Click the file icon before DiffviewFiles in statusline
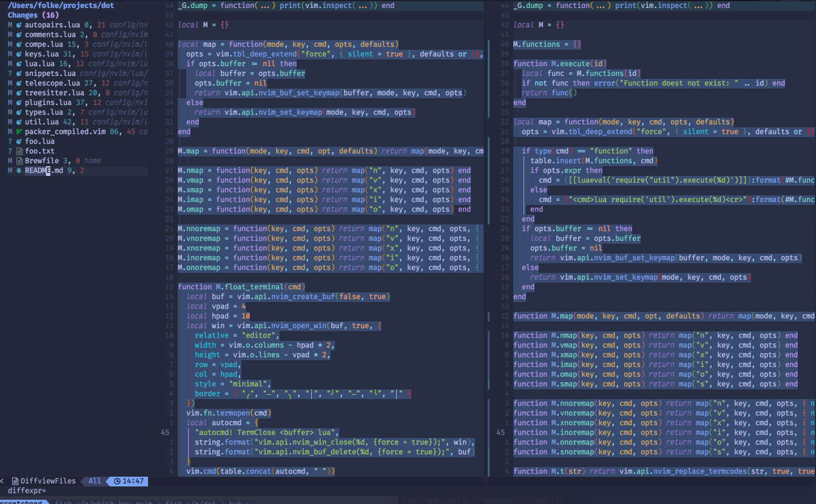The width and height of the screenshot is (816, 504). (15, 481)
